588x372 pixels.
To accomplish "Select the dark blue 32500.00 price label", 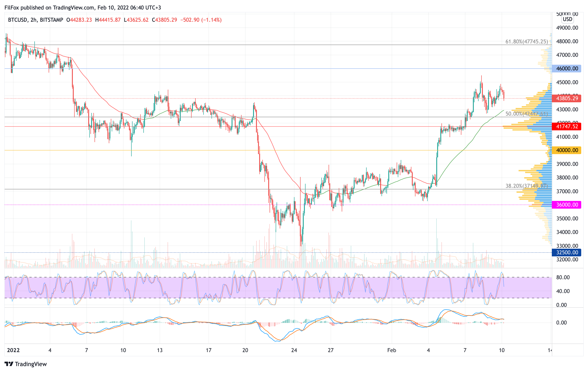I will tap(567, 253).
